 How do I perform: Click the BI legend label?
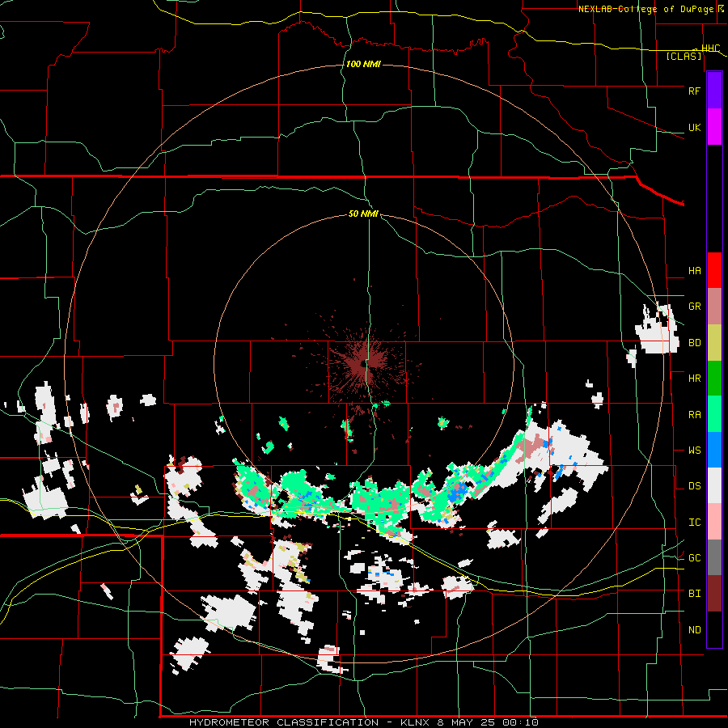(694, 594)
